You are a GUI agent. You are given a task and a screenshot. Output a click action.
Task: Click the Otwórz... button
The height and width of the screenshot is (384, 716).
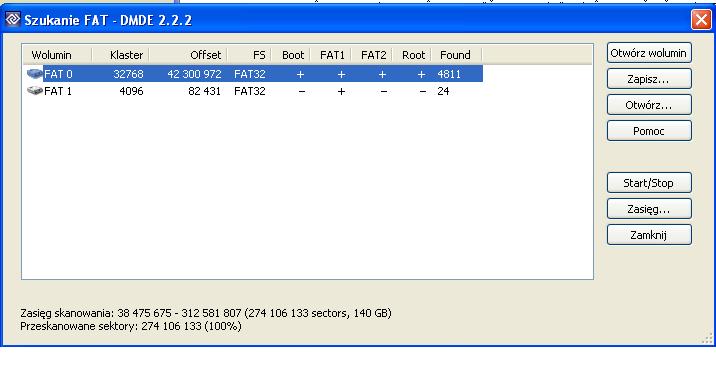point(649,105)
